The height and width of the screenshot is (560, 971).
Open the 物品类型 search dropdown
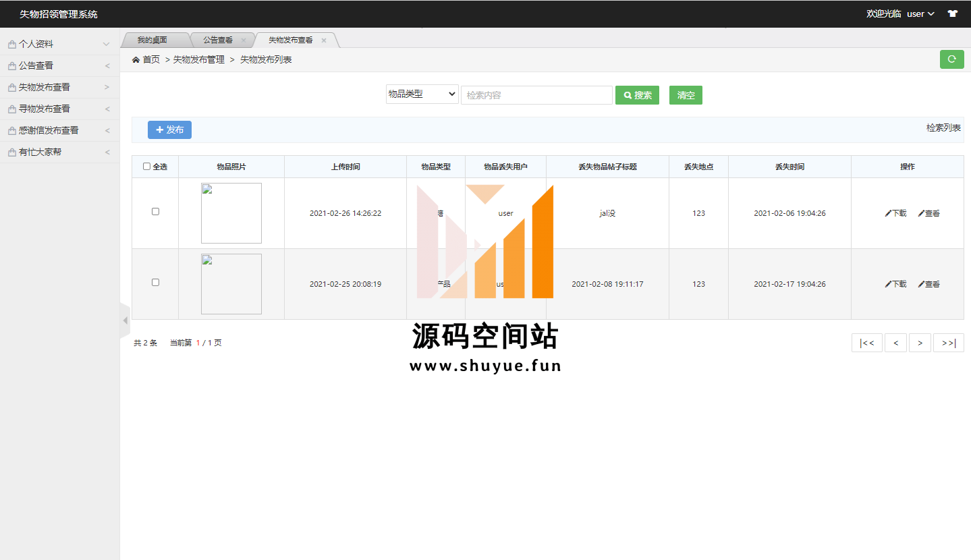coord(422,94)
